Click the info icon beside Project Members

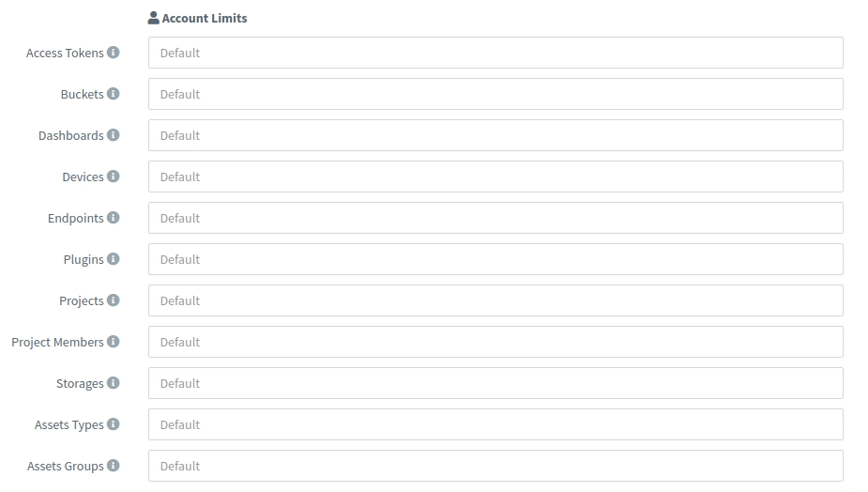[x=114, y=342]
